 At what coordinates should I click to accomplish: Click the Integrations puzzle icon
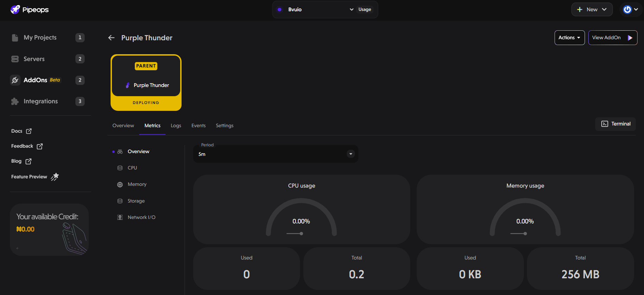click(15, 101)
